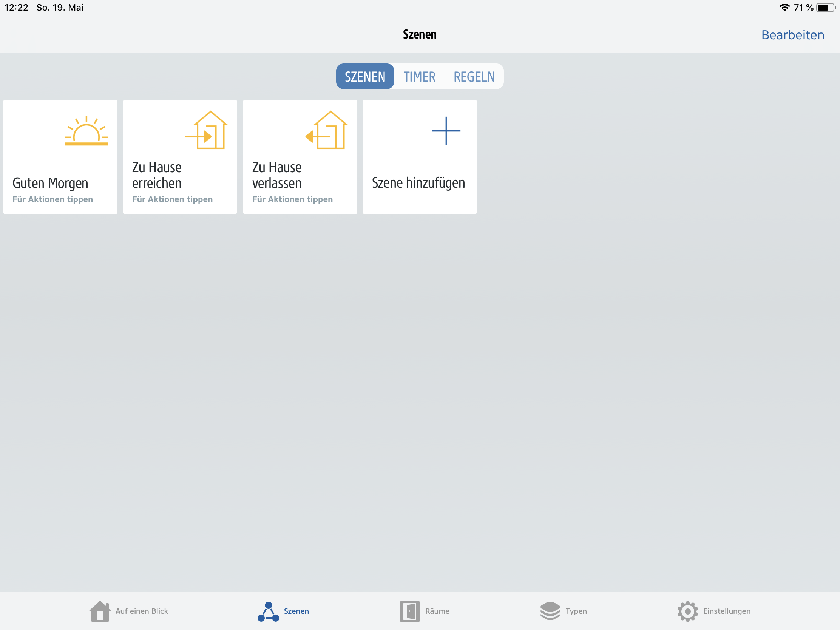Activate the Guten Morgen scene label
This screenshot has height=630, width=840.
pyautogui.click(x=50, y=183)
